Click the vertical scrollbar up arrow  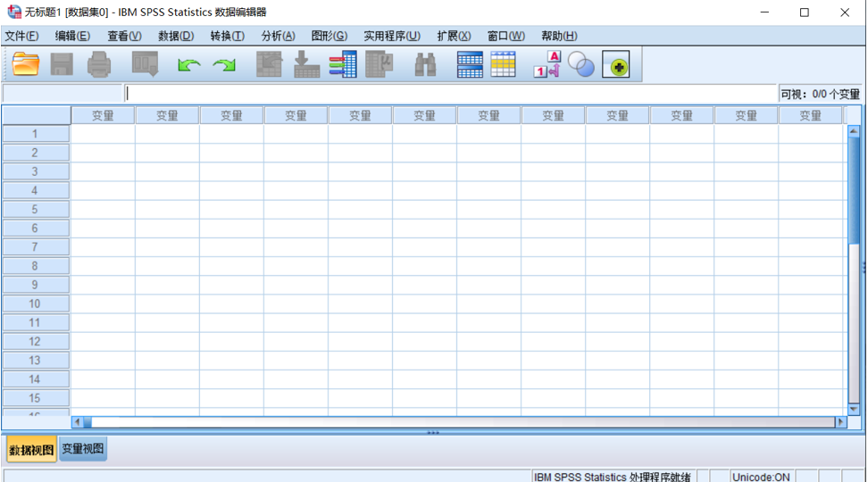[x=854, y=131]
